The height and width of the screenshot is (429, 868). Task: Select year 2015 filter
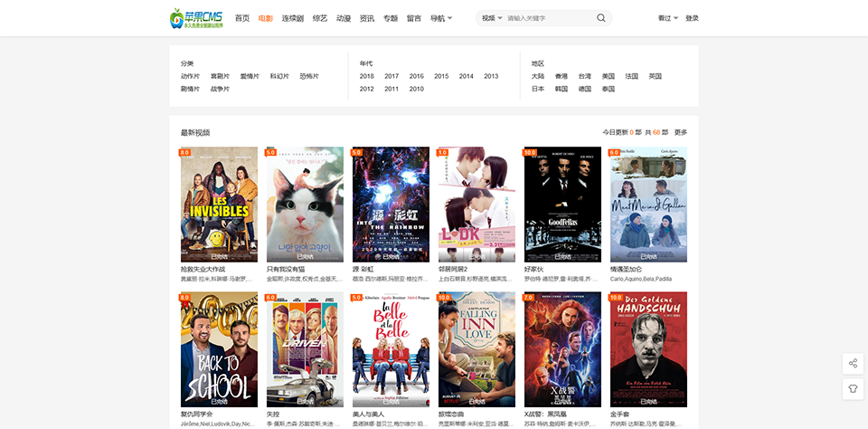(441, 77)
